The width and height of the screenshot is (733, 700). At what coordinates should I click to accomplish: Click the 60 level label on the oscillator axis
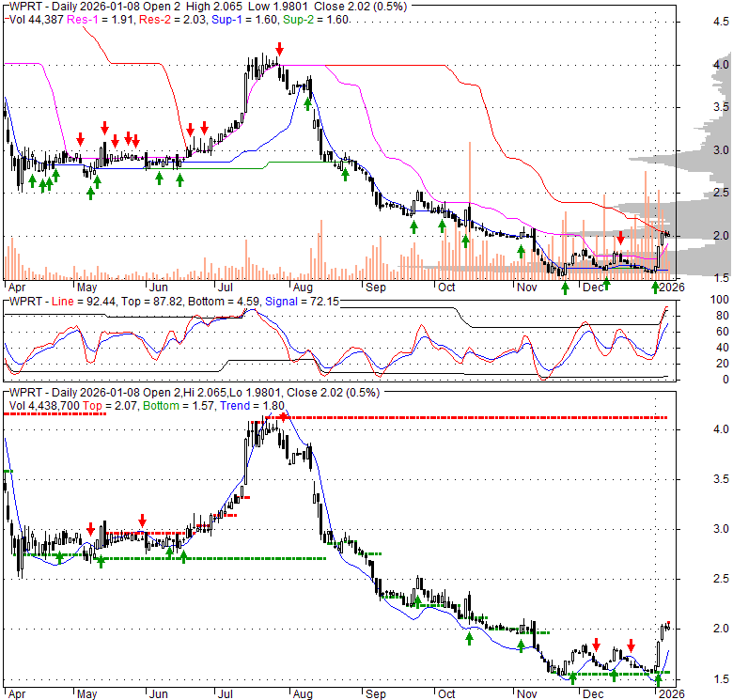723,332
